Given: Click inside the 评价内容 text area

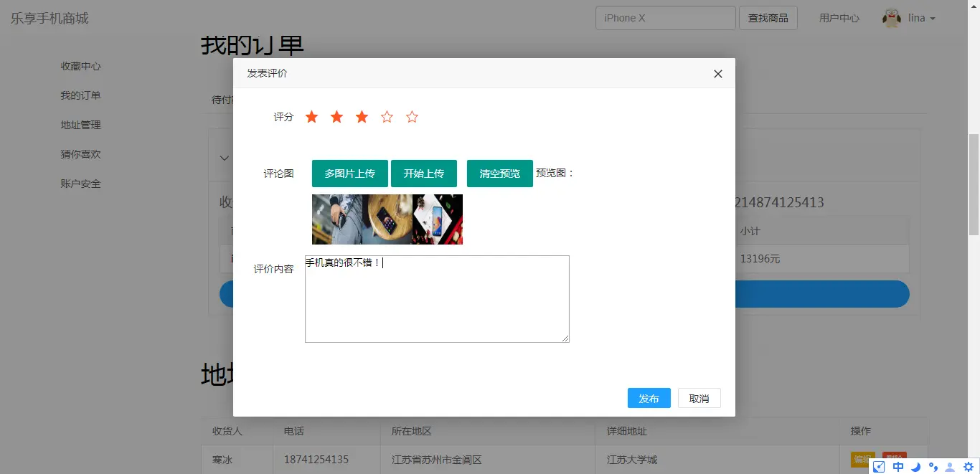Looking at the screenshot, I should 437,299.
